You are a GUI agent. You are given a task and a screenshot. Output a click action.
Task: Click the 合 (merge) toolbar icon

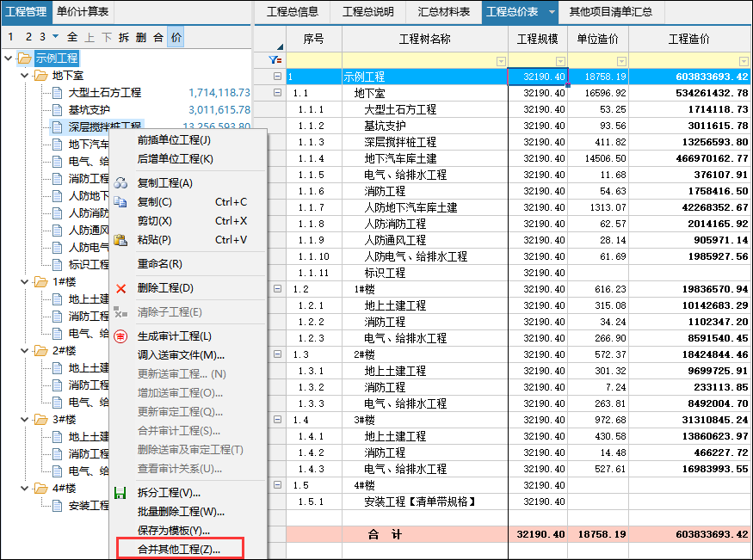coord(158,37)
